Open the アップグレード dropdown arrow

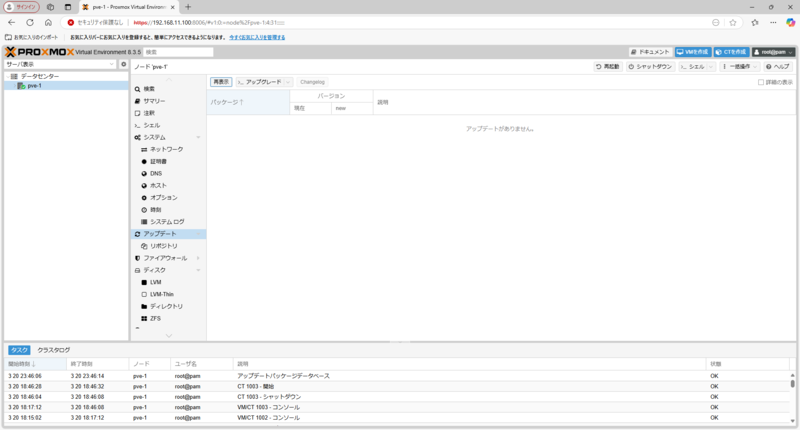point(288,82)
